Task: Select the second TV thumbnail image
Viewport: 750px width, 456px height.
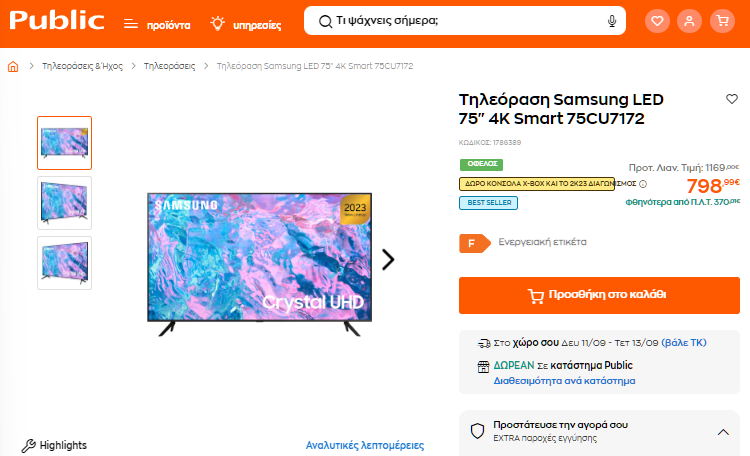Action: 65,203
